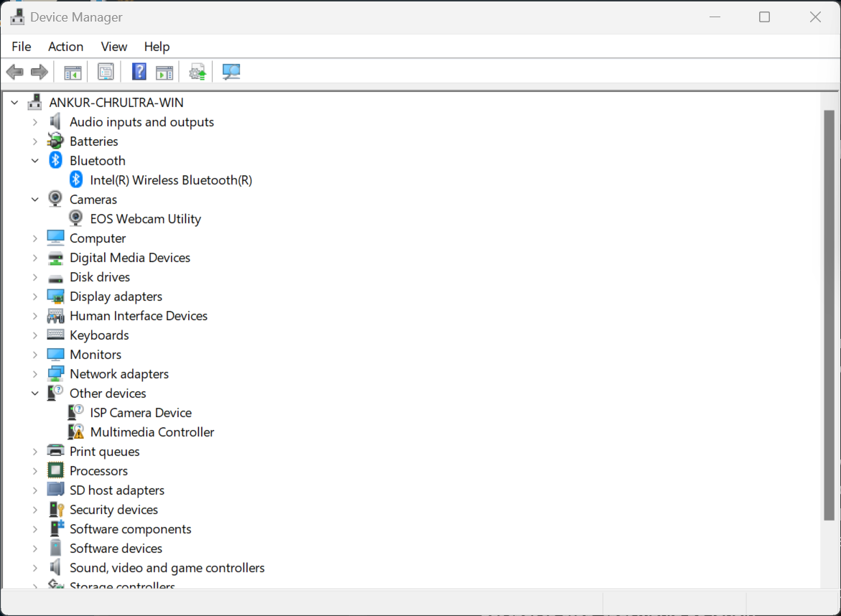Select the EOS Webcam Utility device
841x616 pixels.
point(145,219)
